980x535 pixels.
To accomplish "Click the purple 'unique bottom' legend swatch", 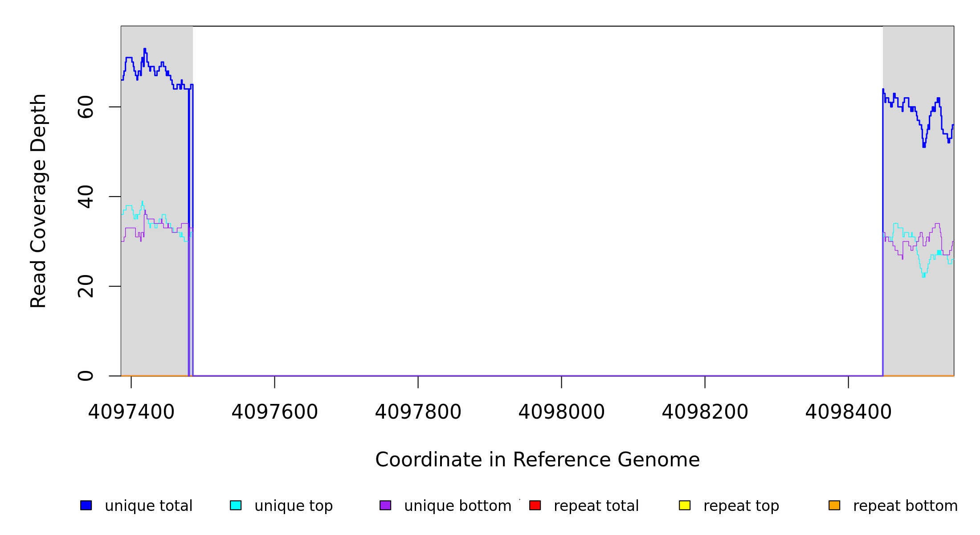I will [x=385, y=505].
